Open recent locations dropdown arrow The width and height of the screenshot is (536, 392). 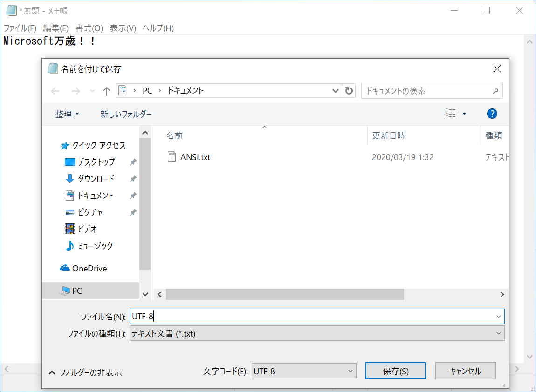tap(92, 91)
